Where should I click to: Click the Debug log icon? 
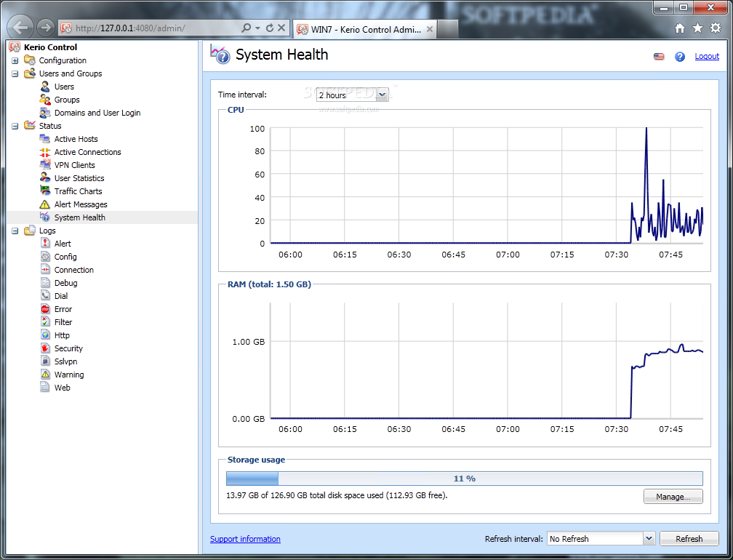45,283
